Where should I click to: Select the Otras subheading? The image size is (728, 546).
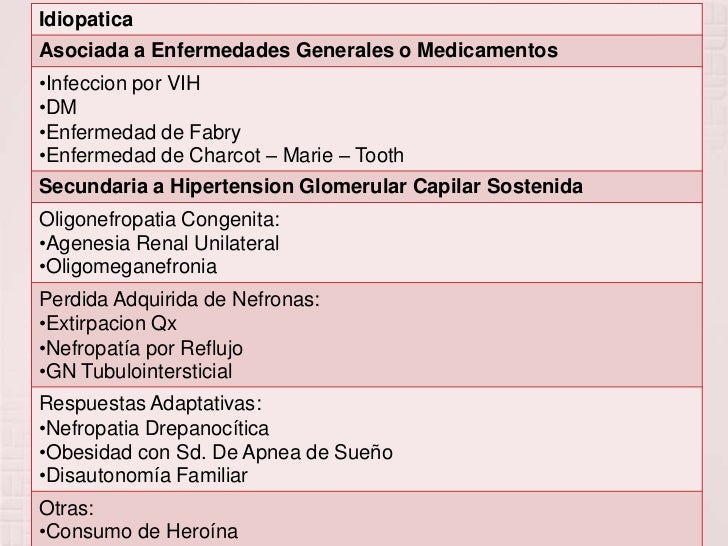coord(66,508)
